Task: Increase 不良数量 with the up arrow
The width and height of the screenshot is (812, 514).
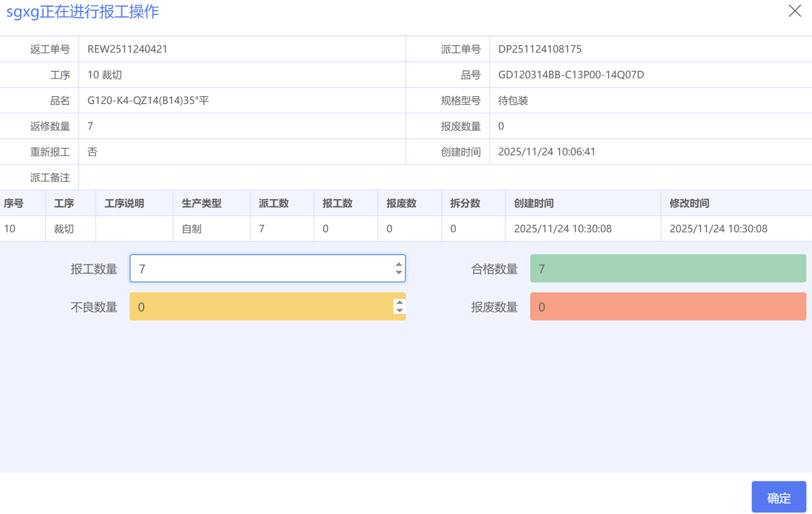Action: (399, 303)
